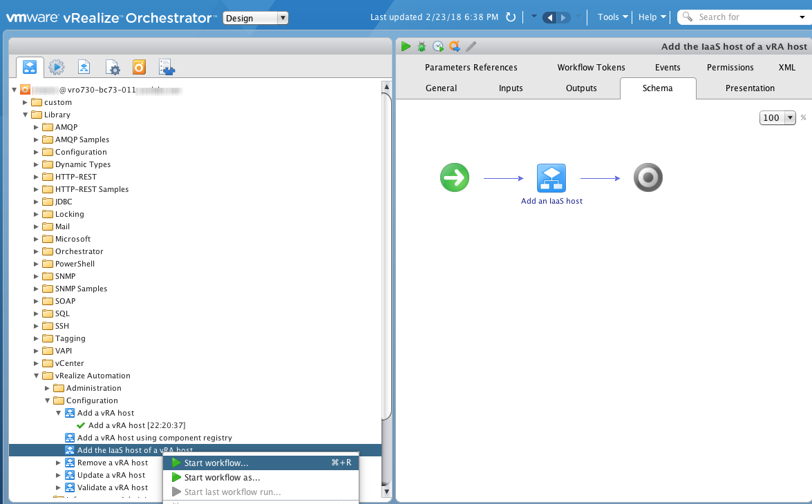Click the grey end node in the schema
This screenshot has height=504, width=812.
point(648,177)
